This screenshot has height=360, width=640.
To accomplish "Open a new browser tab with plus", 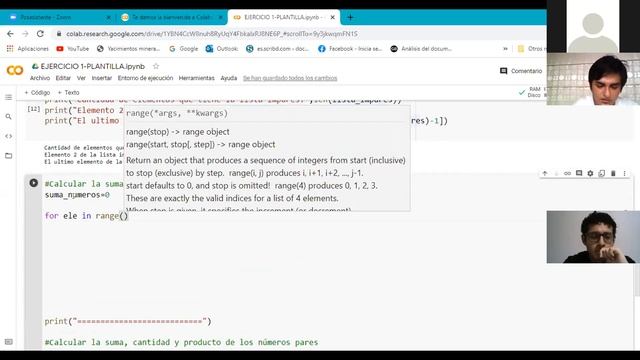I will click(350, 17).
